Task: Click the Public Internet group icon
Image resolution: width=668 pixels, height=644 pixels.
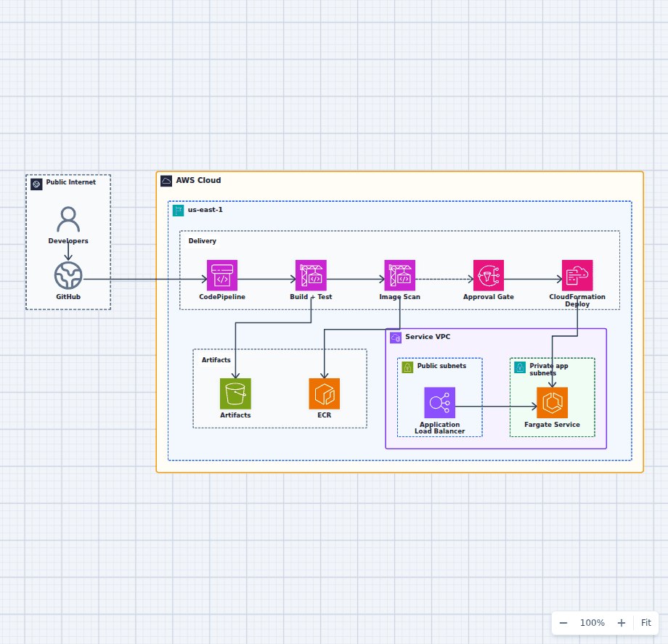Action: [36, 184]
